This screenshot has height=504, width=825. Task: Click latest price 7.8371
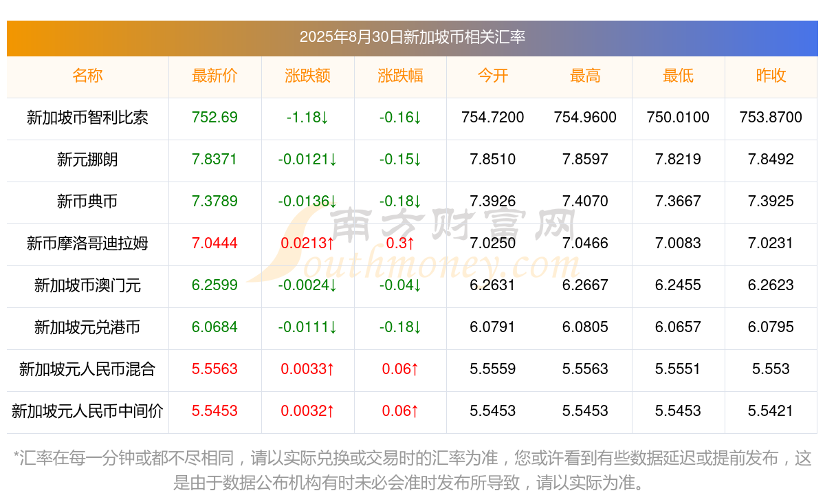pos(214,160)
